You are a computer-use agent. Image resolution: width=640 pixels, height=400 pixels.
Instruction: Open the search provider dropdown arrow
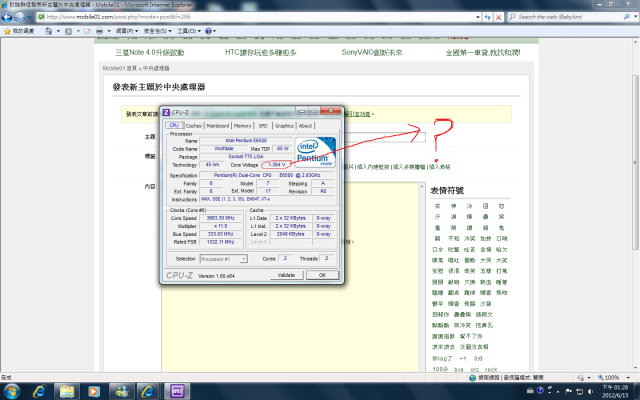coord(636,17)
